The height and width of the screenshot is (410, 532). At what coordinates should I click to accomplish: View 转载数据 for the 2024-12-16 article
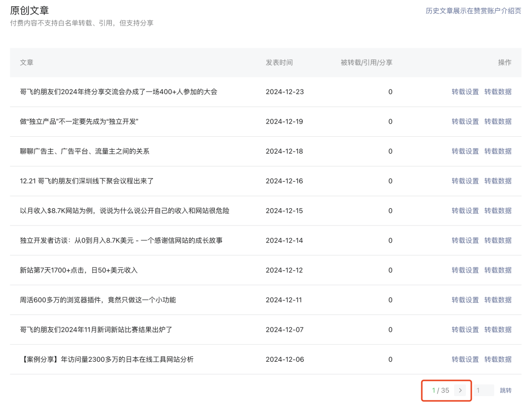[x=498, y=181]
